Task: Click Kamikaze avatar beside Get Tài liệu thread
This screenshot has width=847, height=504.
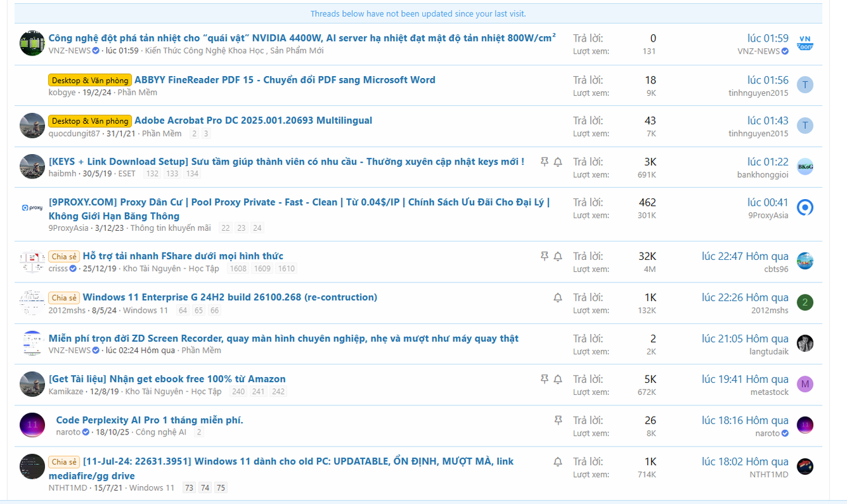Action: 32,385
